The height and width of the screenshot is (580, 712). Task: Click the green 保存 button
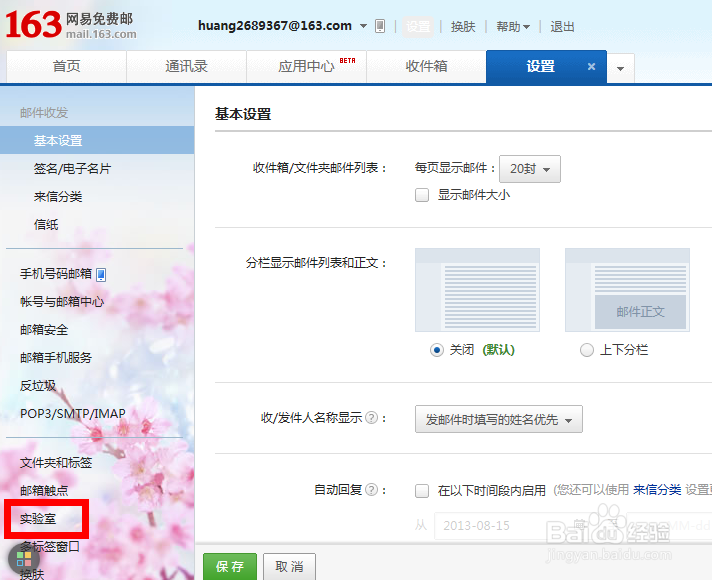pyautogui.click(x=230, y=566)
